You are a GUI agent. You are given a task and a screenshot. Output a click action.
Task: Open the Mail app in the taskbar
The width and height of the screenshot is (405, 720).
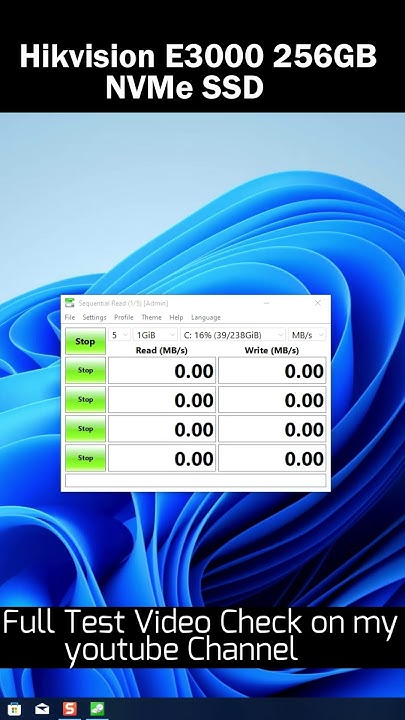42,709
